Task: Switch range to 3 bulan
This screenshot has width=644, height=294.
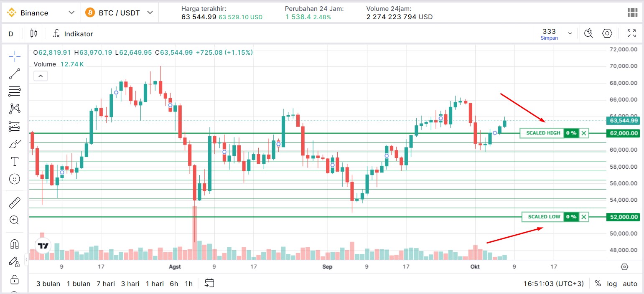Action: [48, 284]
